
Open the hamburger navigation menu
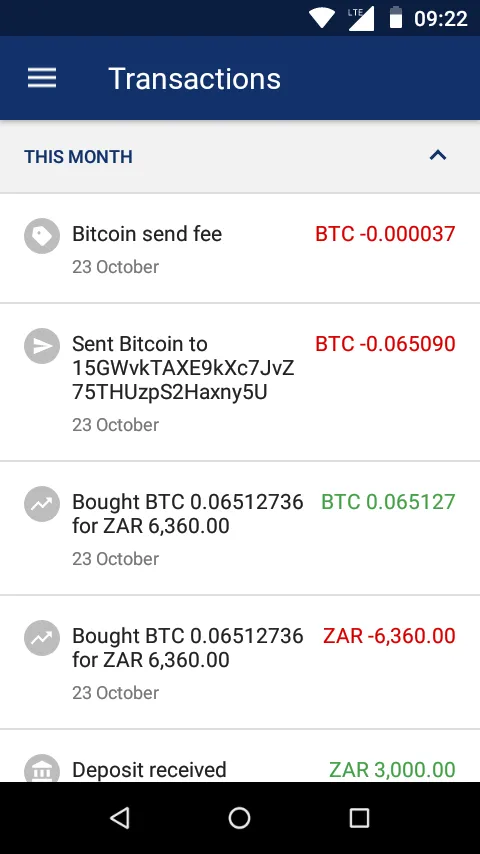[42, 78]
